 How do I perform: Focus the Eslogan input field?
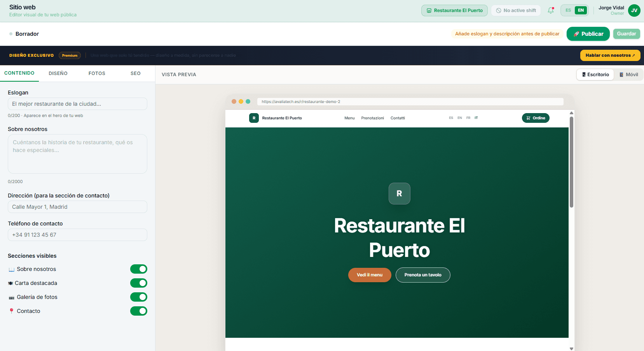pos(77,104)
